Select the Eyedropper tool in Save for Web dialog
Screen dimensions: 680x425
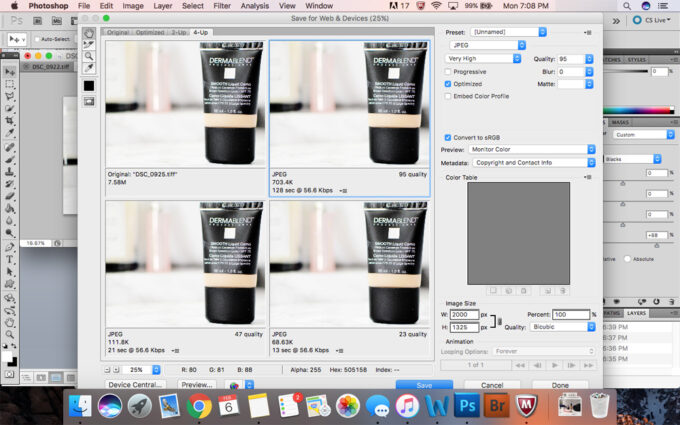[89, 68]
